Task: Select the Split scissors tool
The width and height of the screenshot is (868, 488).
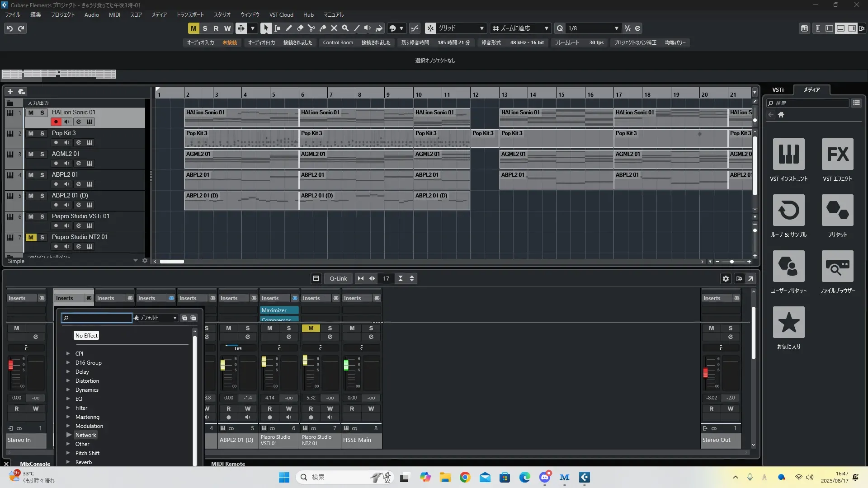Action: click(x=311, y=28)
